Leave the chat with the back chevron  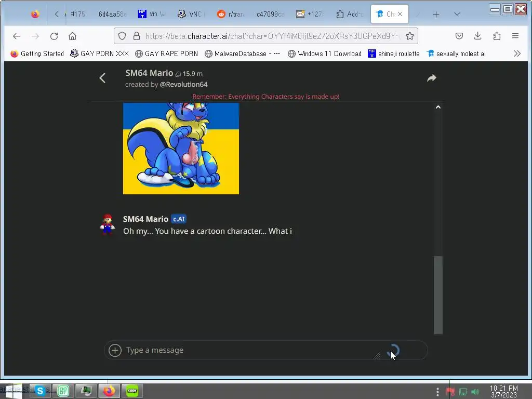102,78
